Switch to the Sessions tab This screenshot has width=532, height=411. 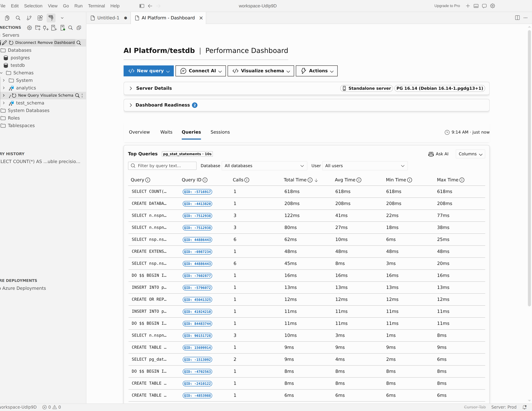coord(220,132)
